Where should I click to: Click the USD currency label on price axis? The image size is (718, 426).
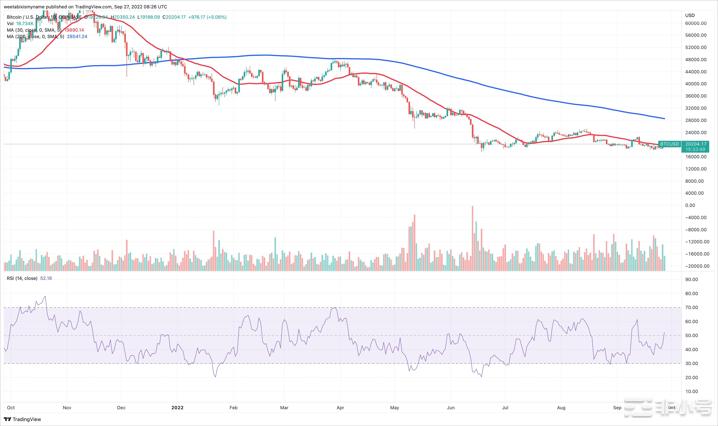point(690,15)
